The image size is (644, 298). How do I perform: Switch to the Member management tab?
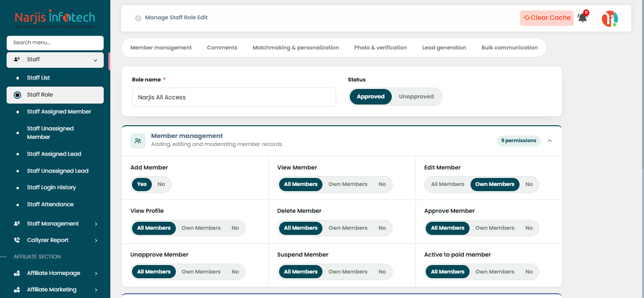pos(161,48)
